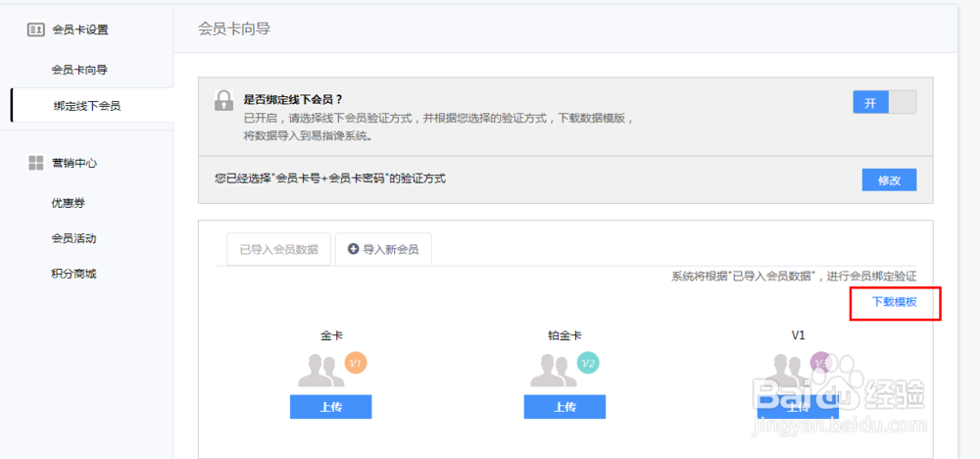Click the plus icon on import tab
Viewport: 980px width, 459px height.
tap(353, 249)
